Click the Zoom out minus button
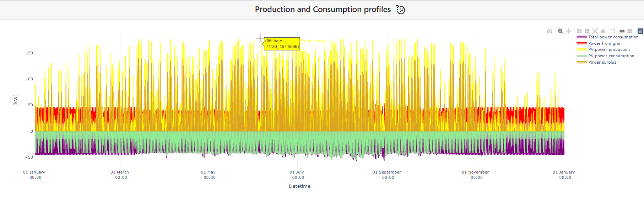644x197 pixels. 587,31
